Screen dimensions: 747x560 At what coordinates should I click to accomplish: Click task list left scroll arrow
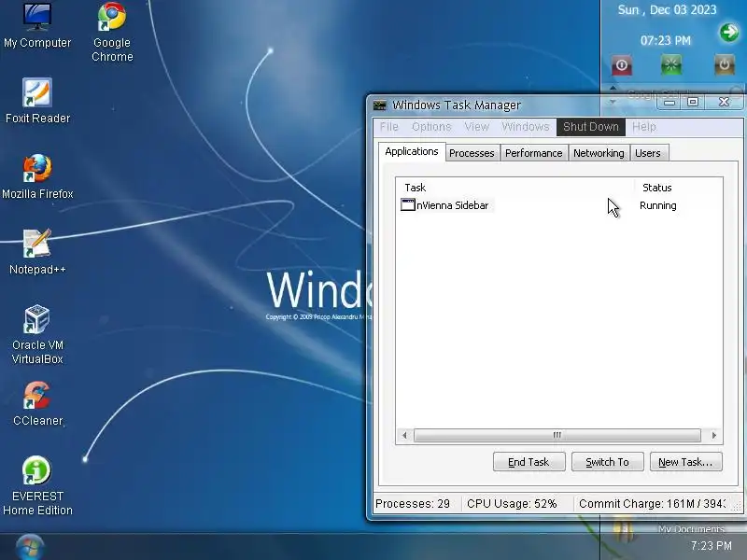405,435
